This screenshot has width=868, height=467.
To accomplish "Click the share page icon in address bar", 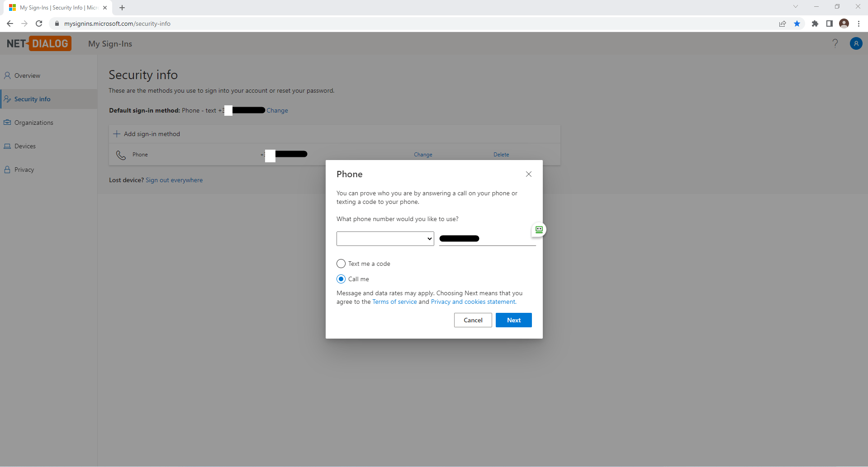I will (x=783, y=24).
